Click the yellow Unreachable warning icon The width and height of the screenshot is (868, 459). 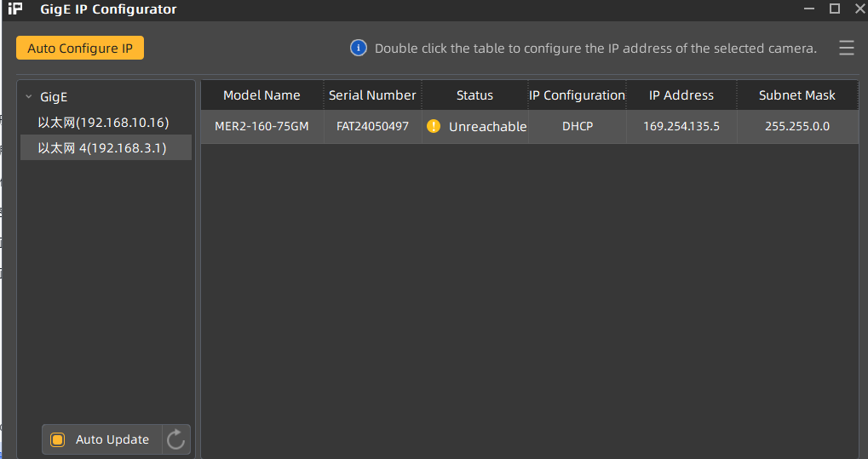(434, 127)
